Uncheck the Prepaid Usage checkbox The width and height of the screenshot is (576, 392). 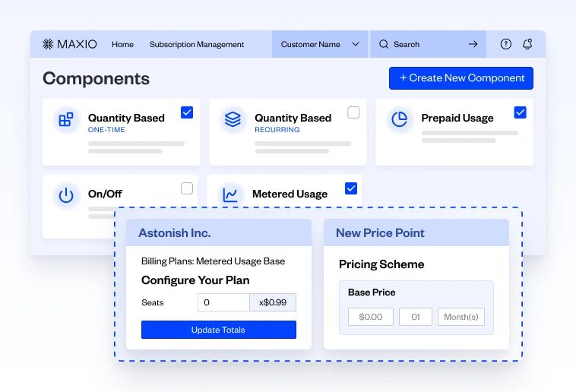[520, 112]
